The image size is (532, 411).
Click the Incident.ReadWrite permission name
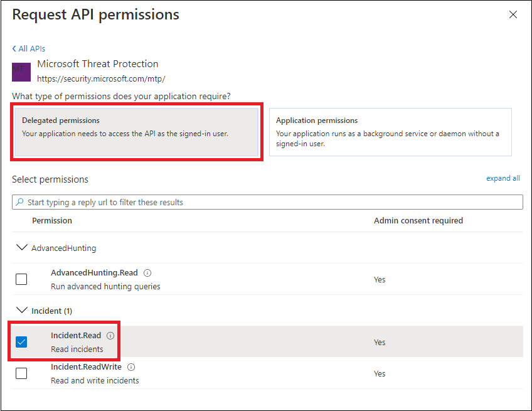[86, 367]
